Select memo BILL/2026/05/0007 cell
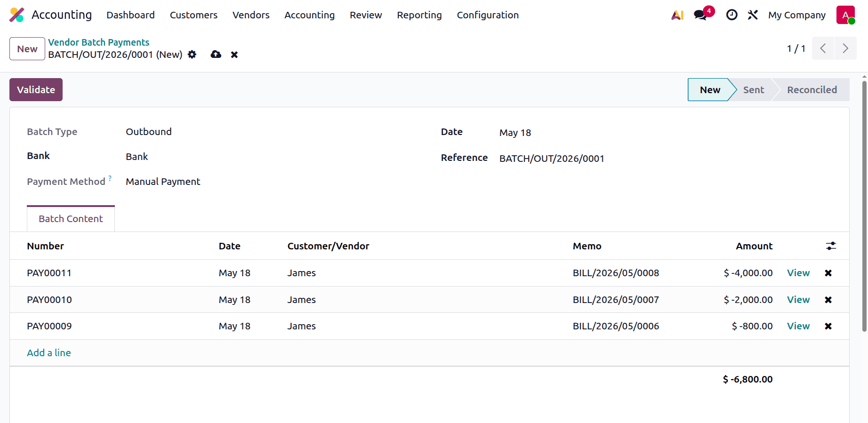Viewport: 868px width, 423px height. [x=616, y=300]
